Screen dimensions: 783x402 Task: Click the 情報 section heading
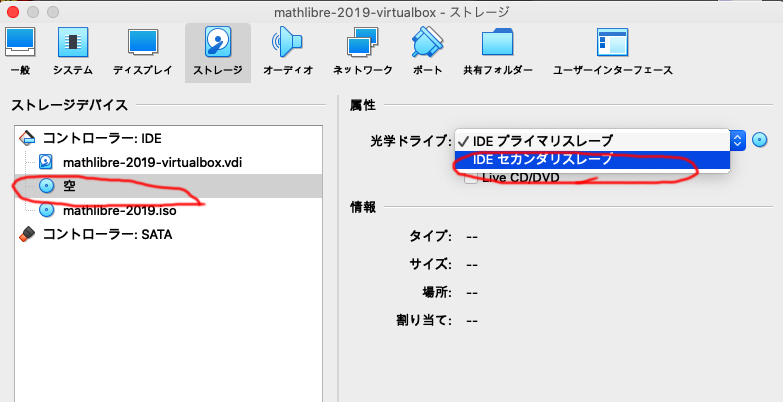click(x=363, y=207)
